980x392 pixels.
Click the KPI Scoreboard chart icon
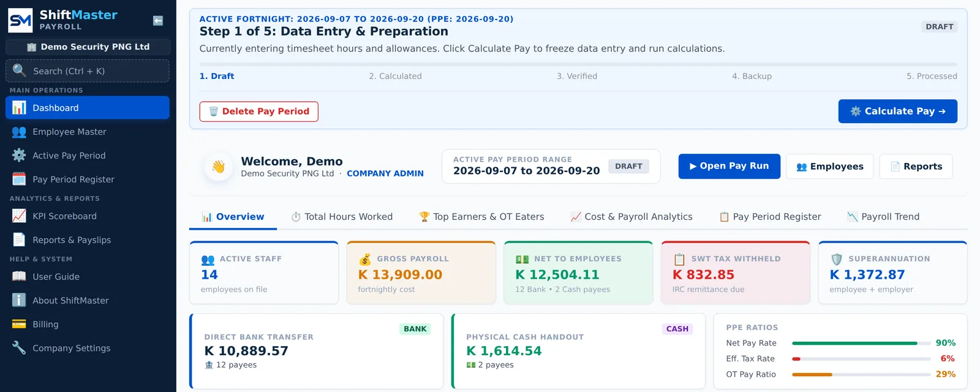(19, 216)
